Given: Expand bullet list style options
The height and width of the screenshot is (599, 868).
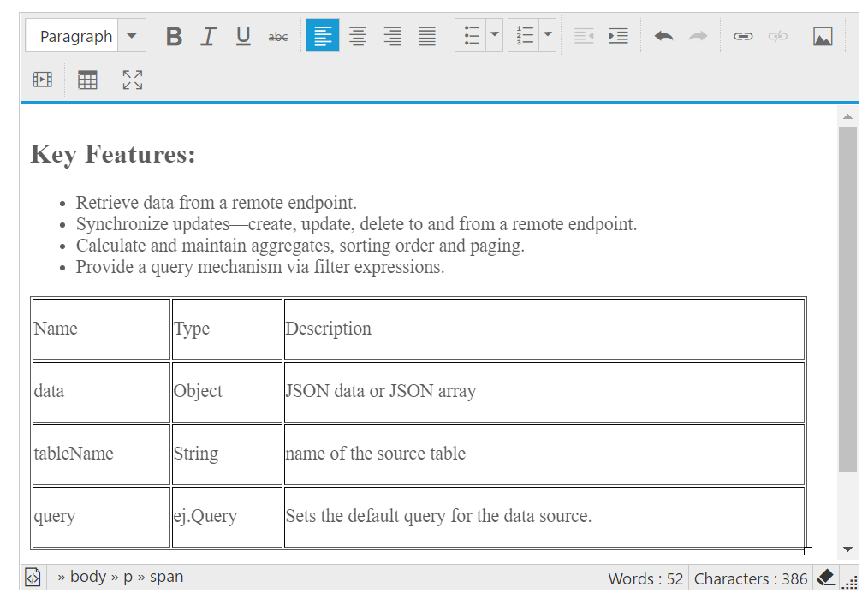Looking at the screenshot, I should pos(495,36).
